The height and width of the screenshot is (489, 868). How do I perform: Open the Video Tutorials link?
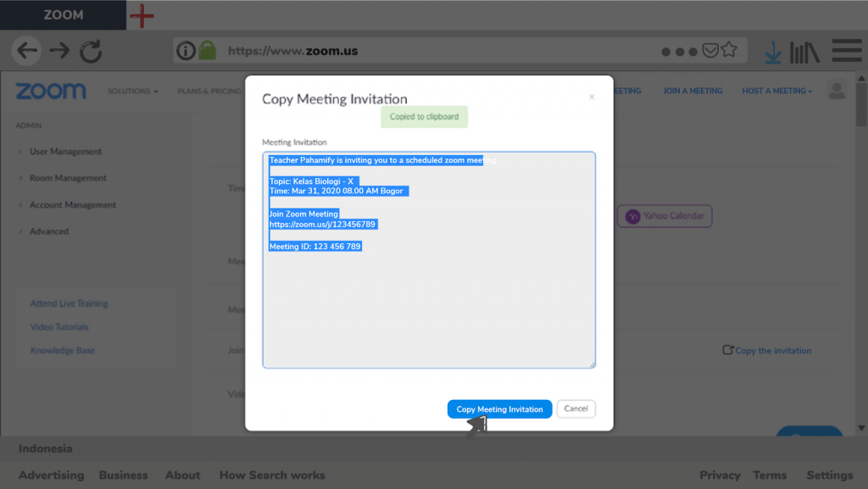(59, 327)
